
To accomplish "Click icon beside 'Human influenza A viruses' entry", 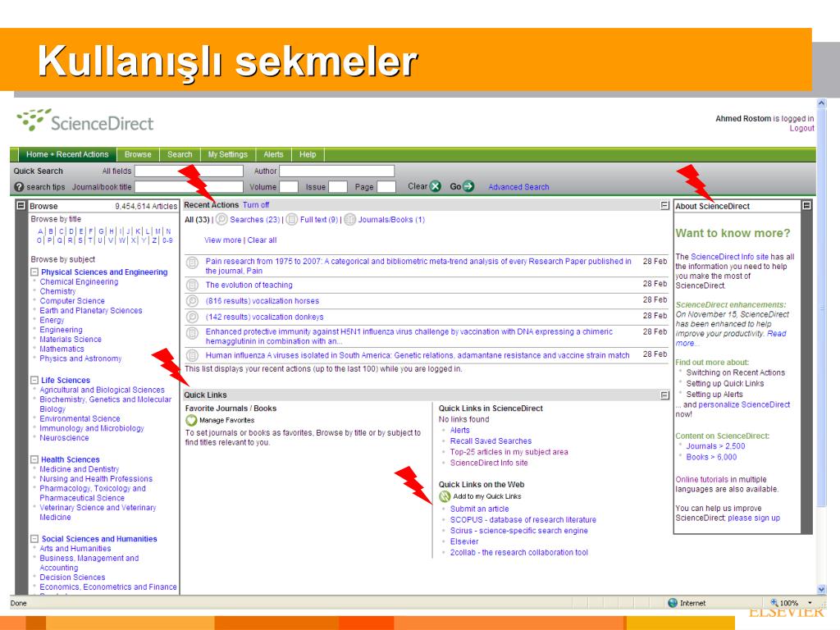I will pyautogui.click(x=192, y=355).
